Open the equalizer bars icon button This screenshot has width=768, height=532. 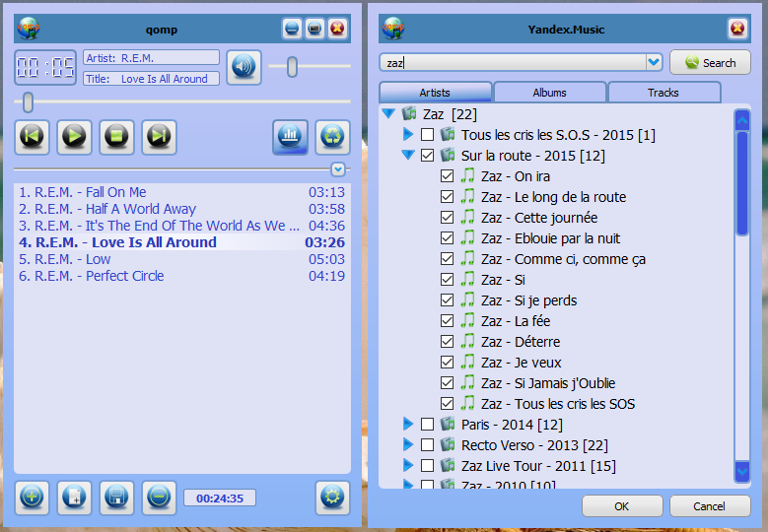291,137
